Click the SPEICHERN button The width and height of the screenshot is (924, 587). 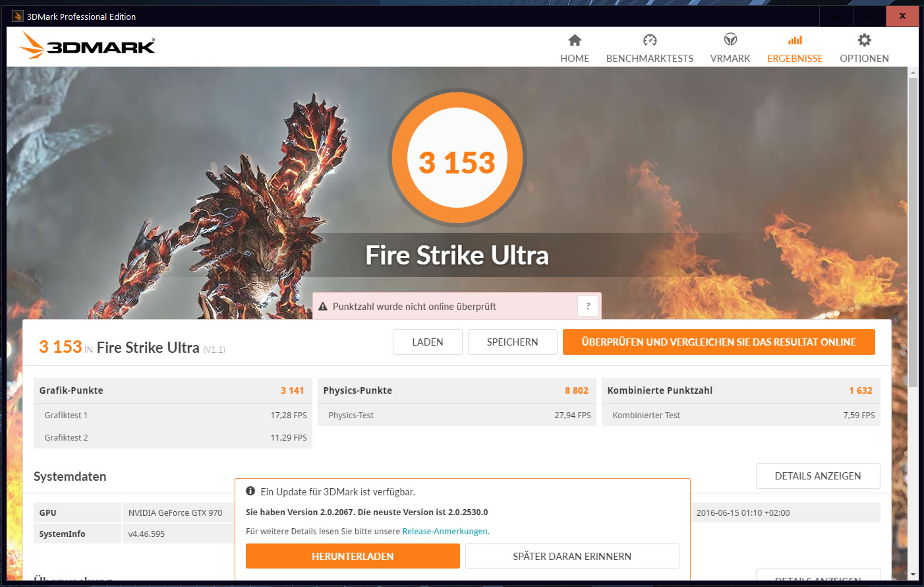pos(512,342)
